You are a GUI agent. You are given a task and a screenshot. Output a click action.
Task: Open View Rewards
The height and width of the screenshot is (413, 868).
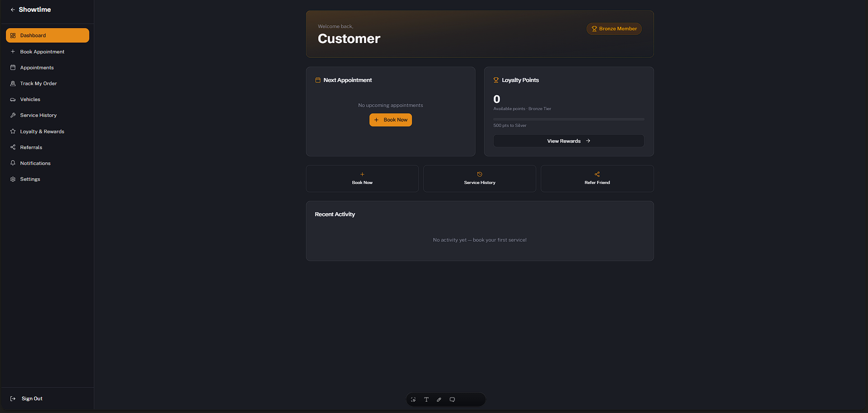569,141
